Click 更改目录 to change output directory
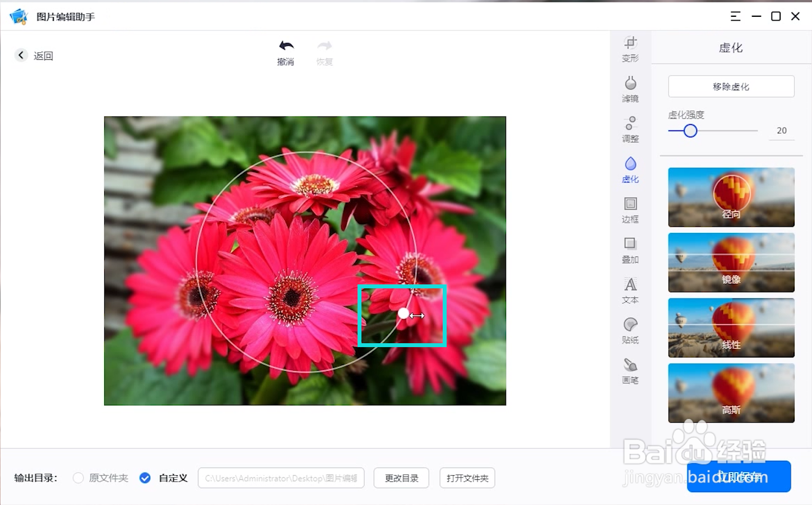The height and width of the screenshot is (505, 812). (x=401, y=478)
